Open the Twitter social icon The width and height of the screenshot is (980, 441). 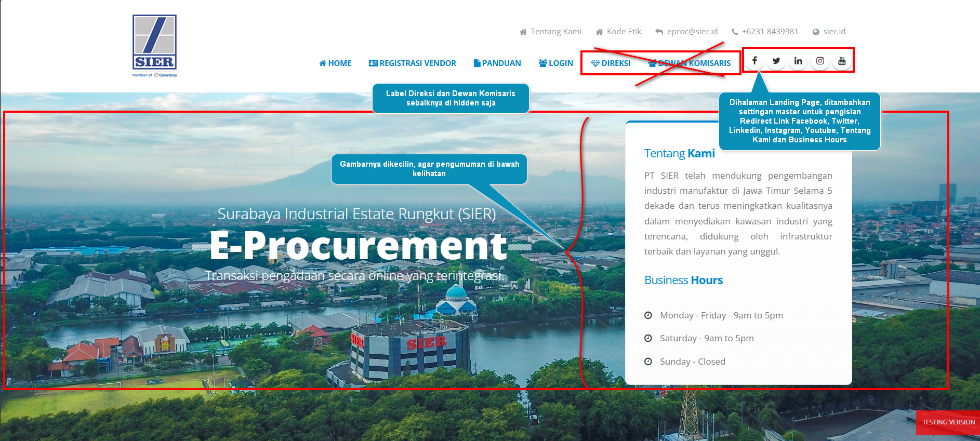point(776,61)
